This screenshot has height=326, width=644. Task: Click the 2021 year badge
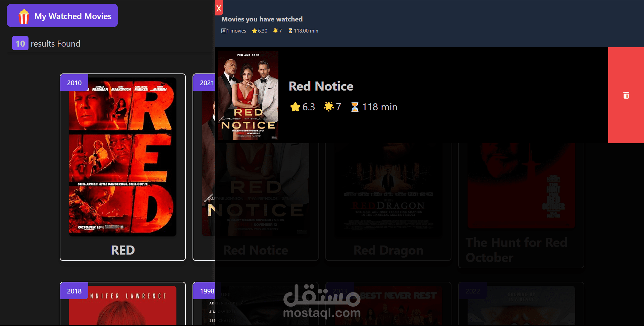[x=204, y=83]
